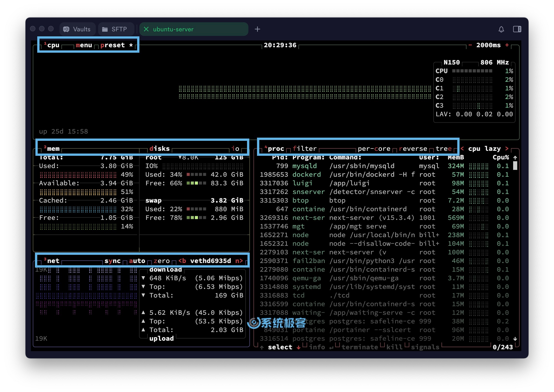Click the 20:29:36 clock
554x392 pixels.
pyautogui.click(x=280, y=45)
